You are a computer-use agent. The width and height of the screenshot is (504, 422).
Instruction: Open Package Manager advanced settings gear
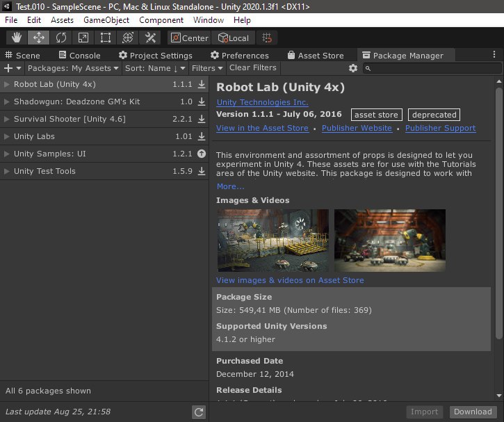(x=353, y=68)
